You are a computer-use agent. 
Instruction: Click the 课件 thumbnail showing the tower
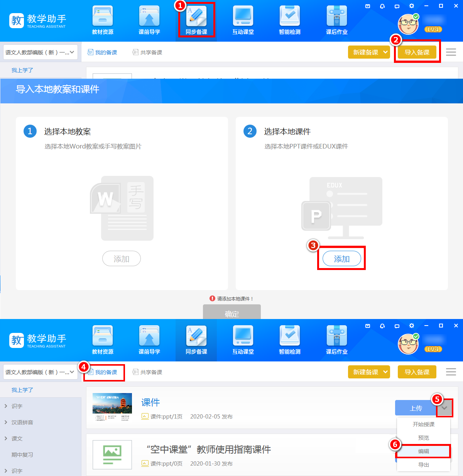[112, 407]
